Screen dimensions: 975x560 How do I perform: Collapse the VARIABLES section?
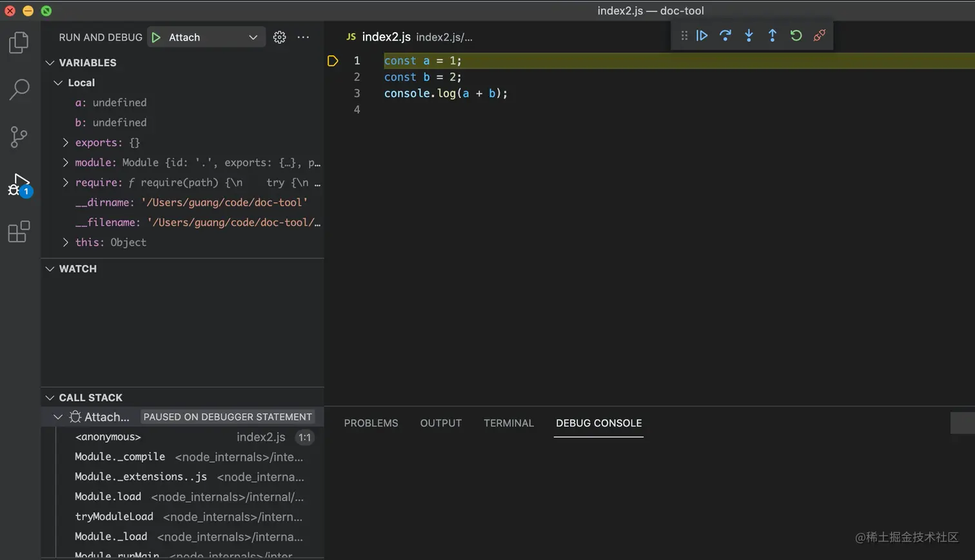(x=50, y=63)
